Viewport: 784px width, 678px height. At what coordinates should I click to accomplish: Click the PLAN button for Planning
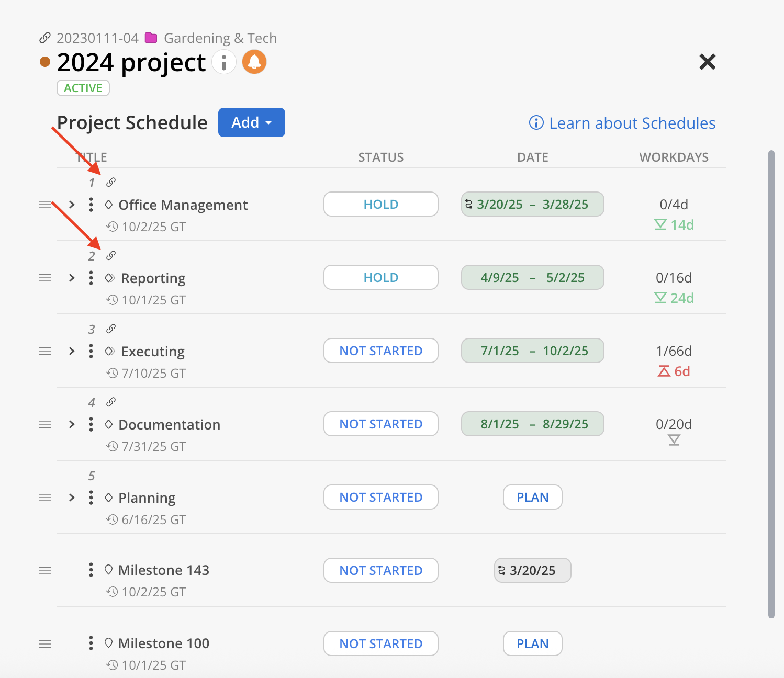point(532,497)
